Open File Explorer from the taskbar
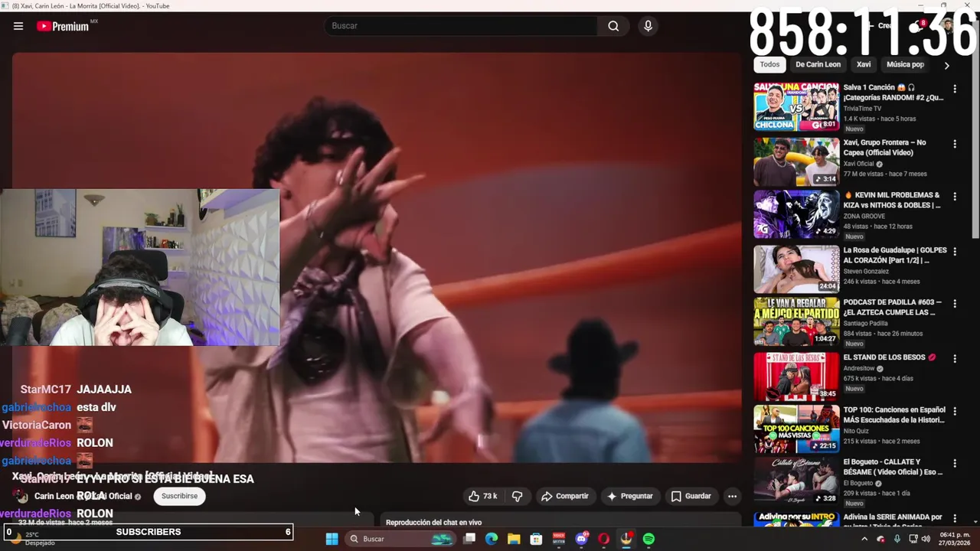 point(514,539)
